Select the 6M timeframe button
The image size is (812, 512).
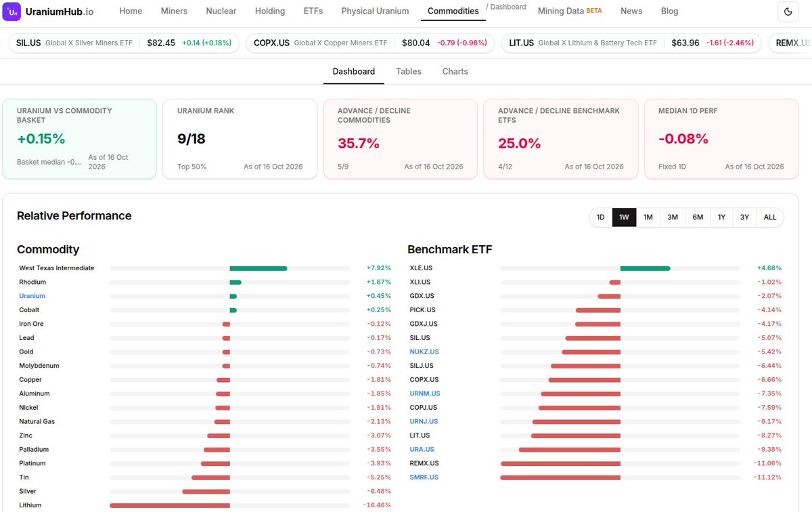pyautogui.click(x=698, y=217)
